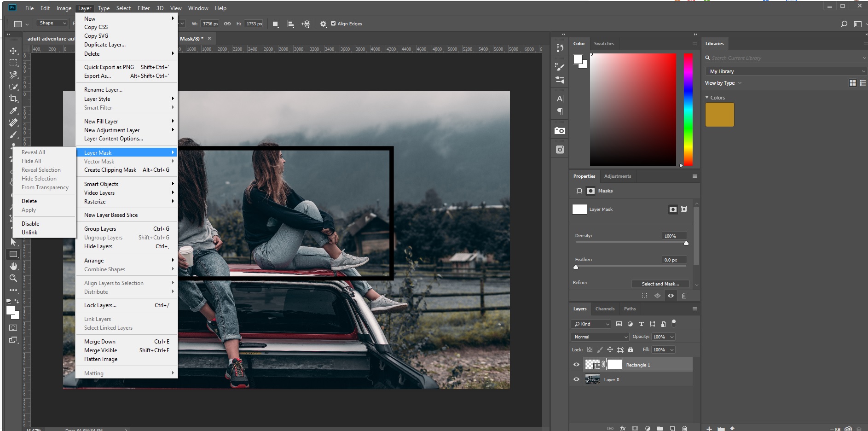Image resolution: width=868 pixels, height=431 pixels.
Task: Hide Layer 0 visibility eye
Action: pos(576,379)
